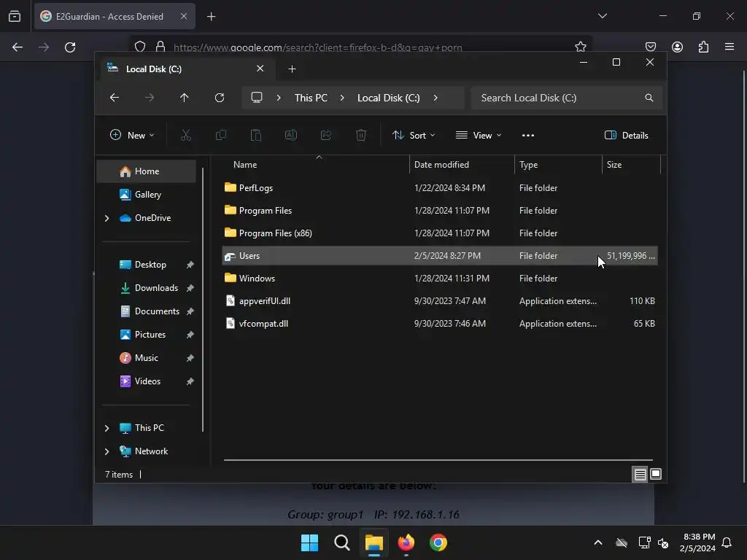Open a new Firefox tab
Screen dimensions: 747x560
click(x=211, y=17)
